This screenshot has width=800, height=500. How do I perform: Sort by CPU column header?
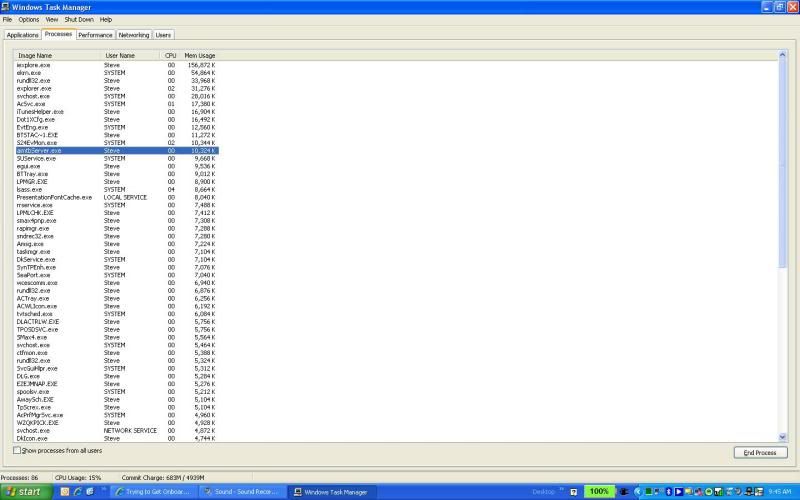(170, 55)
